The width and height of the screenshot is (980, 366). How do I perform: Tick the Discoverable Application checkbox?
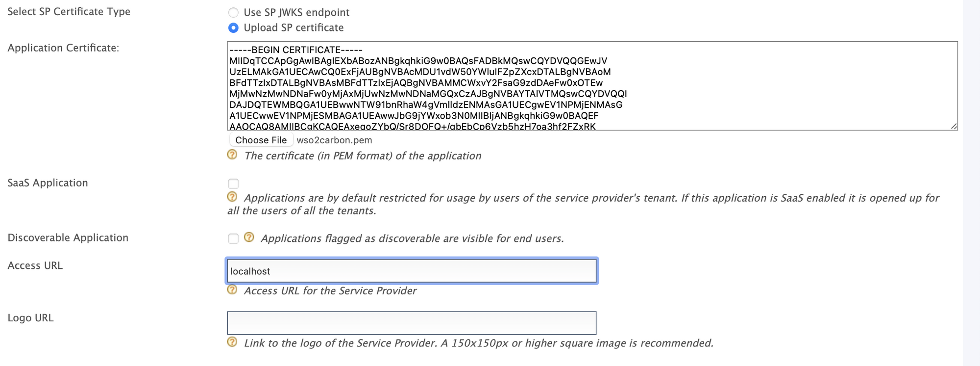[233, 238]
